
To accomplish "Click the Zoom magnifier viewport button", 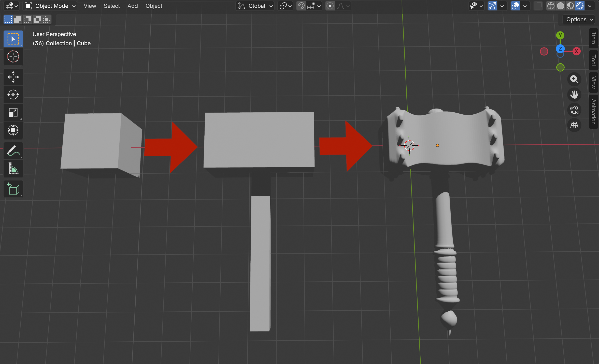I will [x=574, y=79].
